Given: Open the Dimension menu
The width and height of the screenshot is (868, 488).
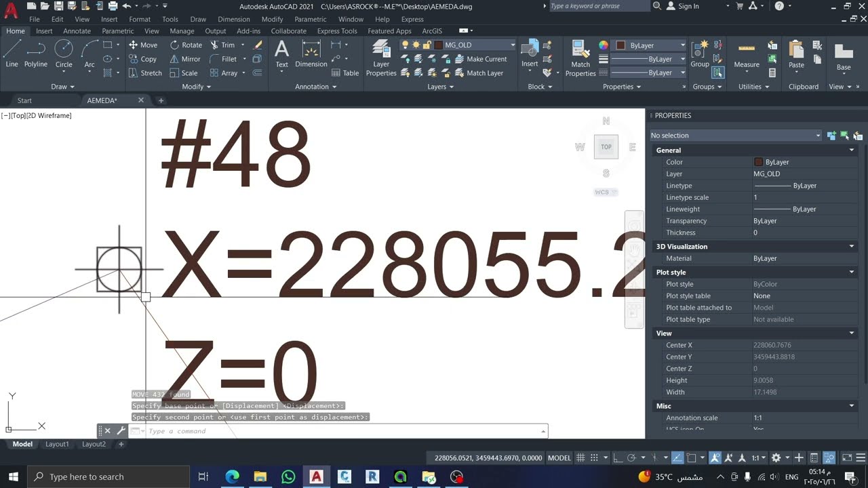Looking at the screenshot, I should (234, 20).
